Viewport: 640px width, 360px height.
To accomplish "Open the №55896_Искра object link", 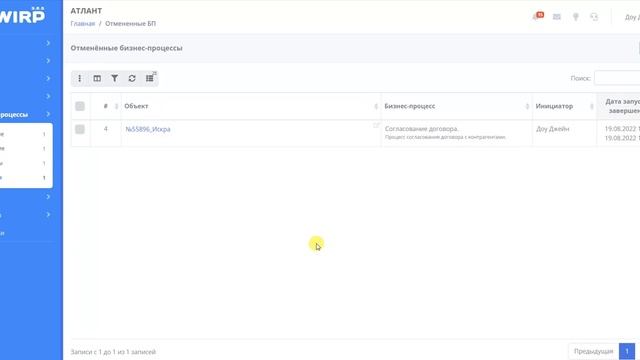I will pos(148,129).
